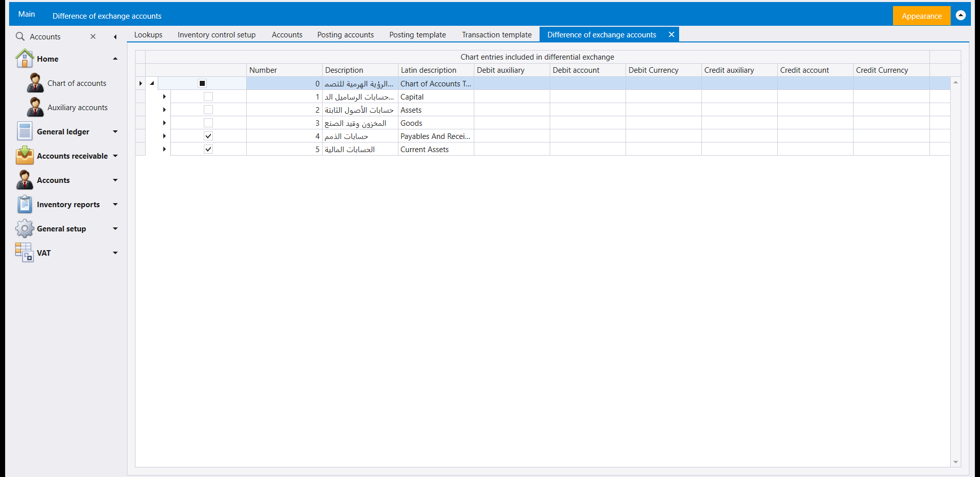Open the Posting template tab
The width and height of the screenshot is (980, 477).
(418, 34)
